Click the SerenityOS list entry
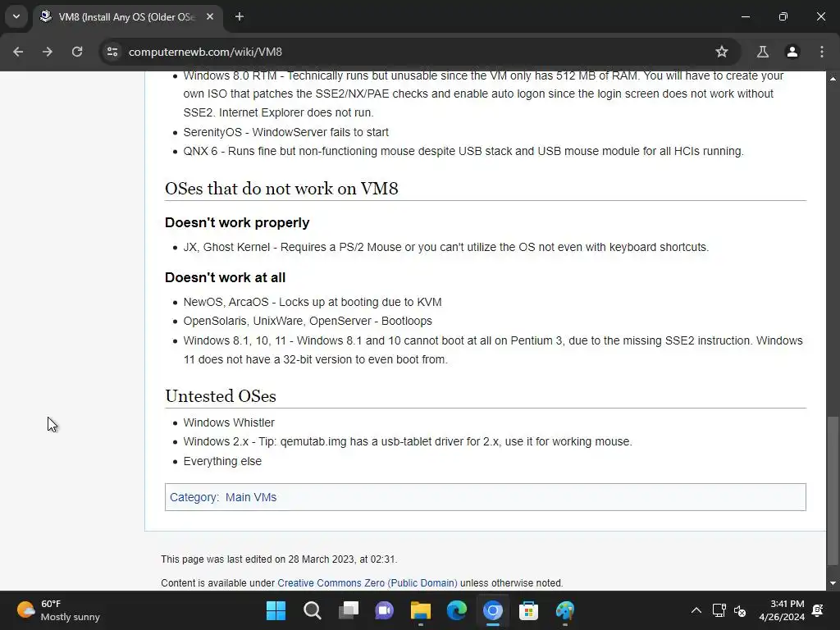The width and height of the screenshot is (840, 630). [x=286, y=132]
